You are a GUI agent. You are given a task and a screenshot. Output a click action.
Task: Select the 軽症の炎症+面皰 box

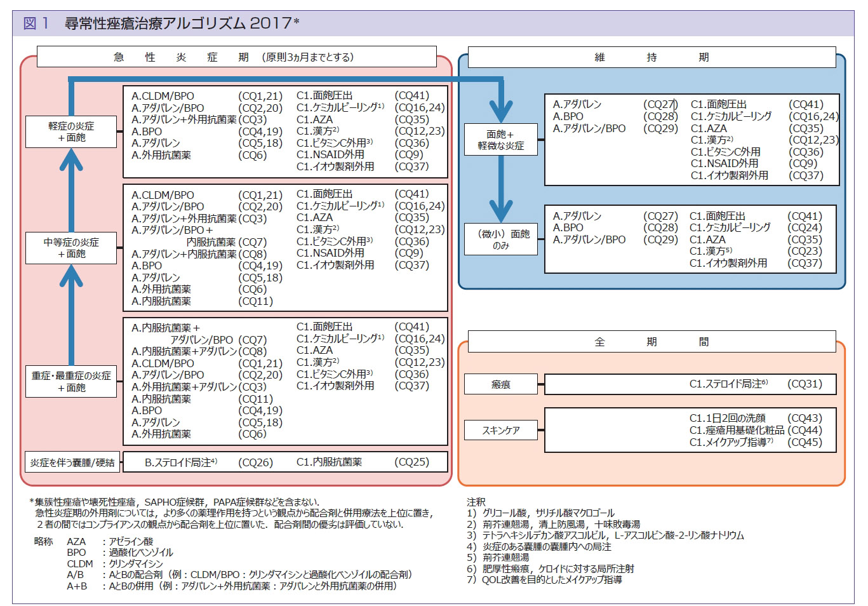point(71,131)
